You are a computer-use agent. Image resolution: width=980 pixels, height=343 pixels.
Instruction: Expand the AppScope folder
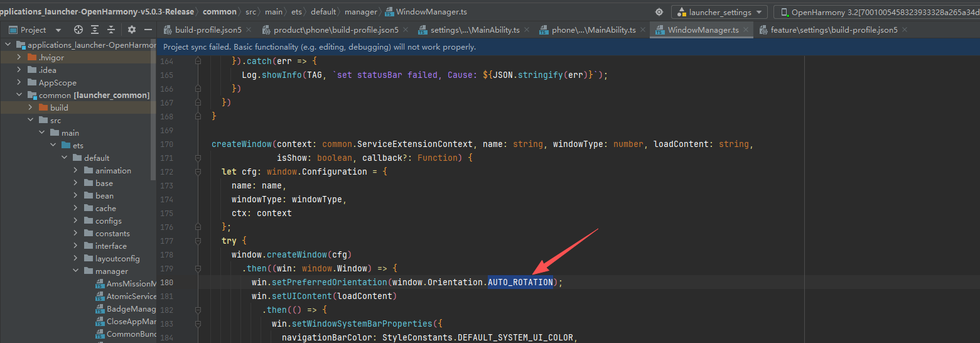(19, 82)
